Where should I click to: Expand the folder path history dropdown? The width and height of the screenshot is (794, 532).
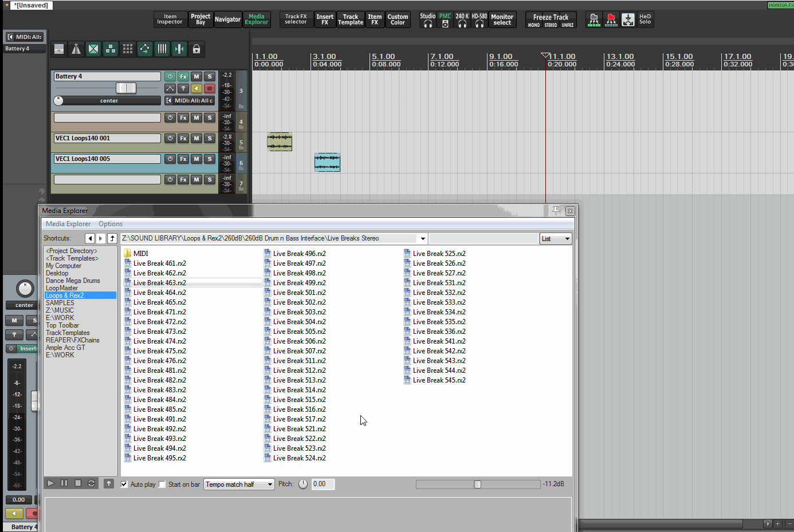point(423,239)
